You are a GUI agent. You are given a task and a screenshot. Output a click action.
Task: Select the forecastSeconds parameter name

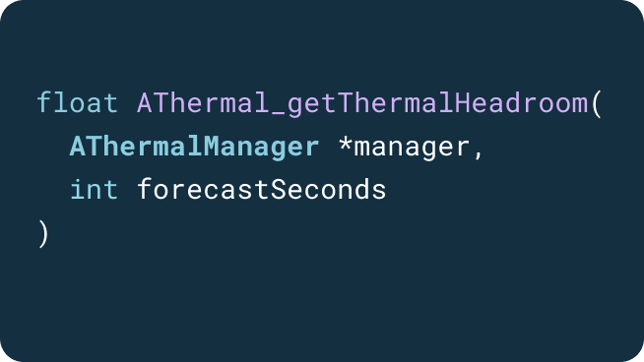(262, 189)
